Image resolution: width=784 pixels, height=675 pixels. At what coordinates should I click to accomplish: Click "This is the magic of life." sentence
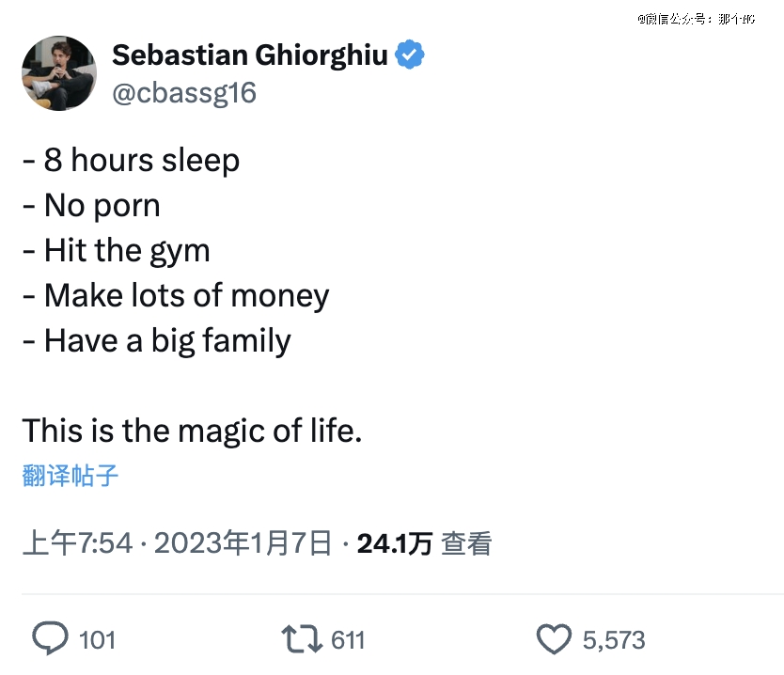pyautogui.click(x=192, y=431)
